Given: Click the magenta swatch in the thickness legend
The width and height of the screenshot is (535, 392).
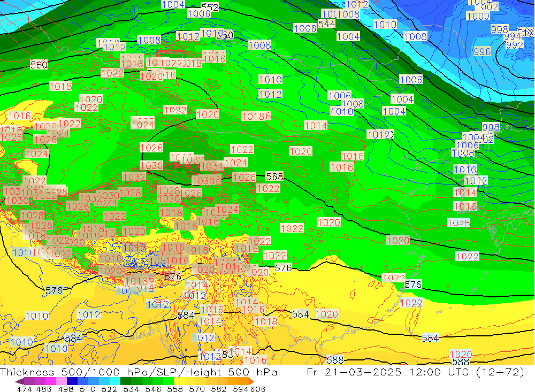Looking at the screenshot, I should tap(51, 381).
